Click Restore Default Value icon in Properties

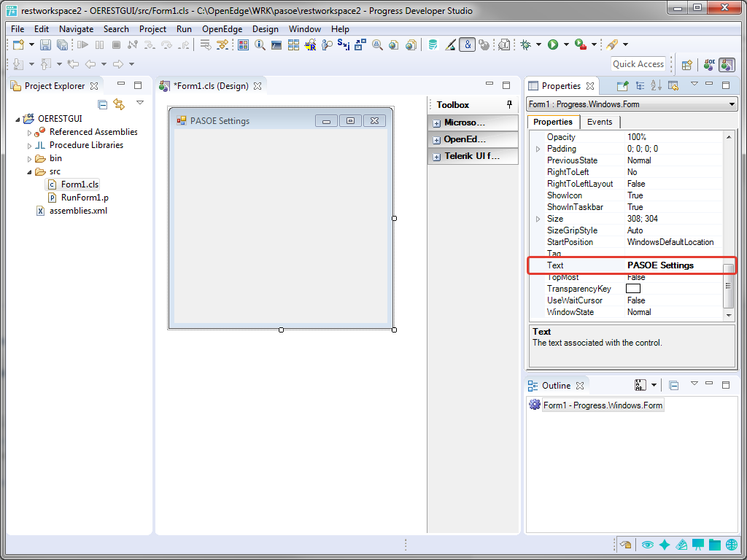pyautogui.click(x=673, y=86)
